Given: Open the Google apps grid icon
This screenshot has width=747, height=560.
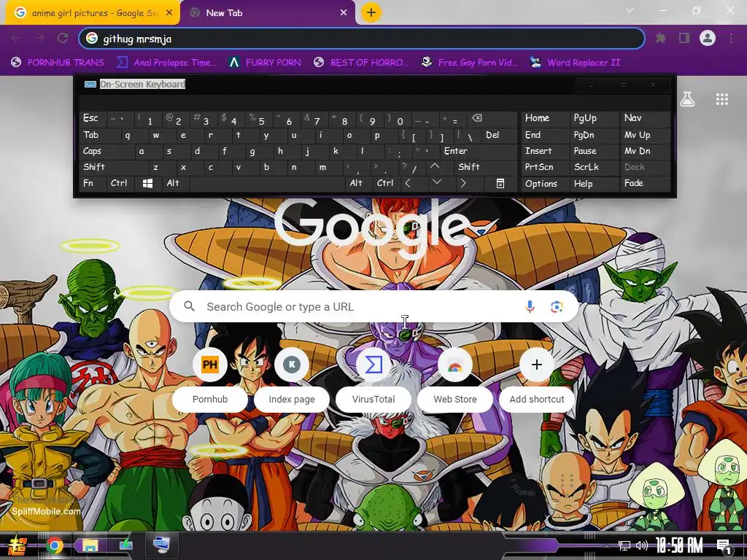Looking at the screenshot, I should (x=722, y=99).
